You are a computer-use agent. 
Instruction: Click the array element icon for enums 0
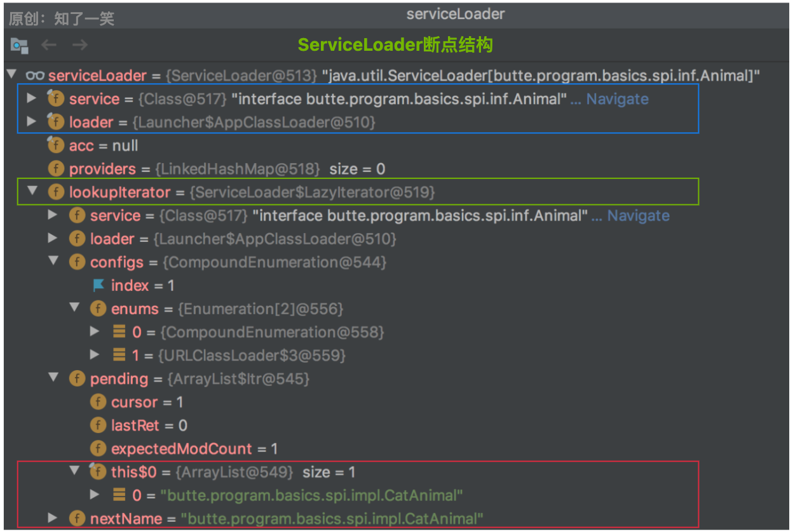(119, 332)
